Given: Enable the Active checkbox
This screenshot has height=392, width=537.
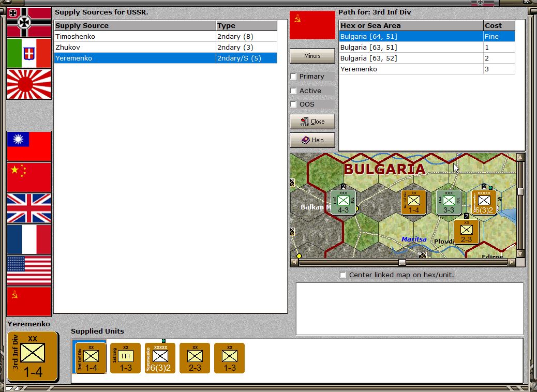Looking at the screenshot, I should (x=293, y=91).
